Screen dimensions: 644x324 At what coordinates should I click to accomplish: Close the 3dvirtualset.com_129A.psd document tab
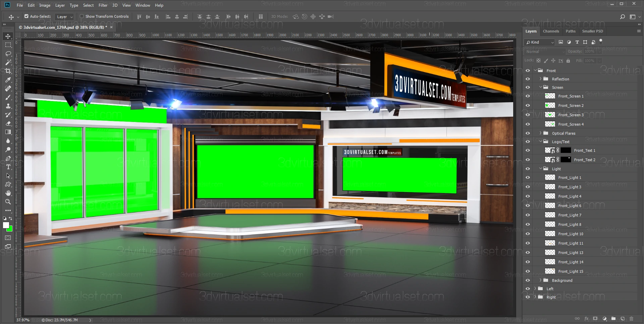[x=111, y=27]
